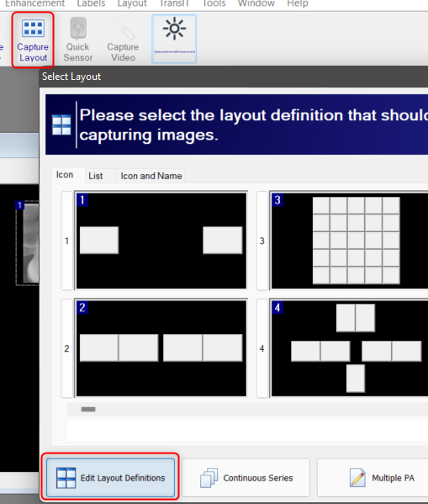The height and width of the screenshot is (504, 428).
Task: Click the Continuous Series button
Action: click(246, 478)
